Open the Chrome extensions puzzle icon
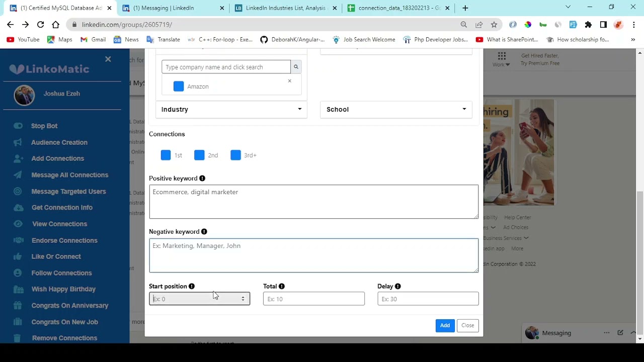The height and width of the screenshot is (362, 644). [588, 25]
